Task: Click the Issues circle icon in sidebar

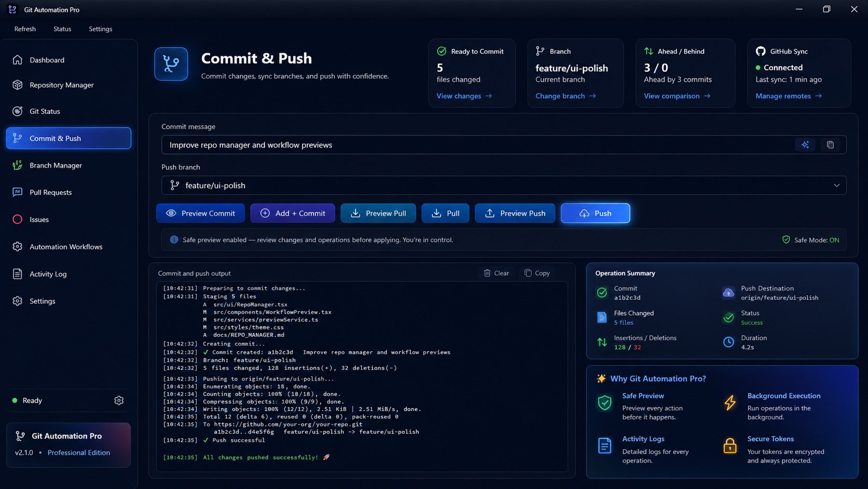Action: (18, 219)
